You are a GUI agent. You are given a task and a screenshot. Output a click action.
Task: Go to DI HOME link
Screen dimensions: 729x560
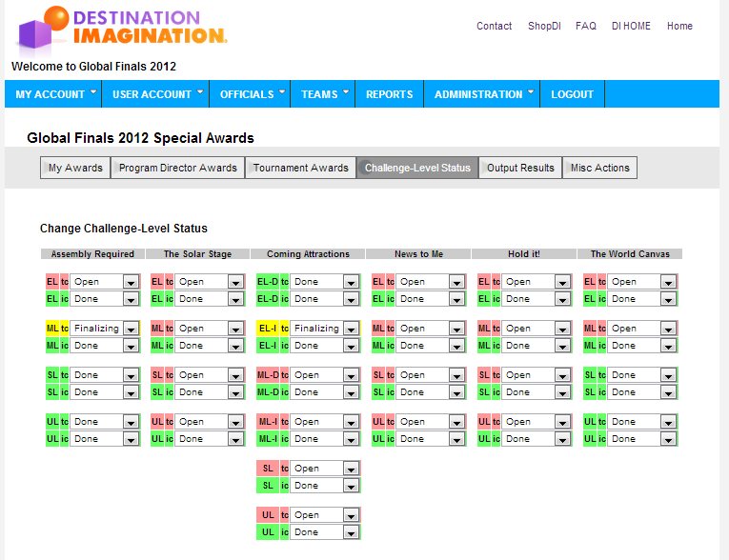[x=631, y=26]
